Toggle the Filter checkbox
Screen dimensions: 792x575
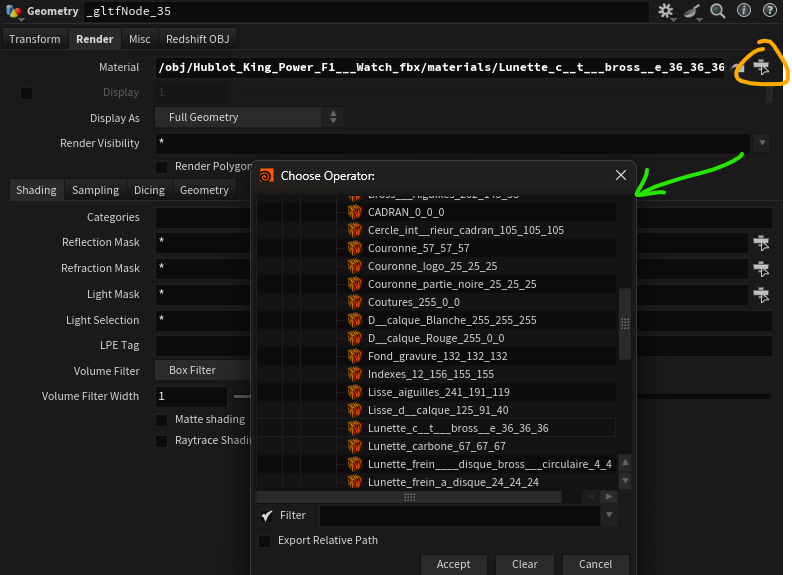[266, 516]
